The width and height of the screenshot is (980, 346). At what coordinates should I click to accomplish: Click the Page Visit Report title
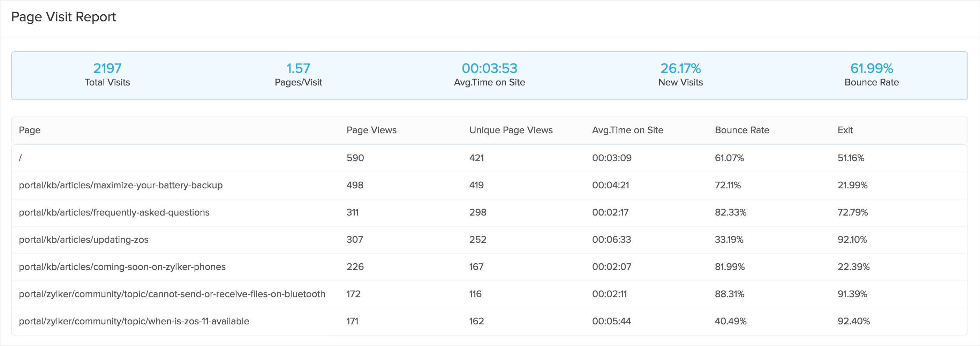click(x=63, y=17)
